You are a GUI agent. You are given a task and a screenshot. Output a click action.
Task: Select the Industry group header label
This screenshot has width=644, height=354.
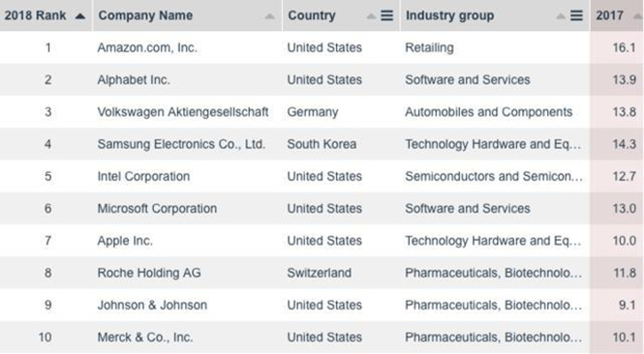tap(449, 15)
